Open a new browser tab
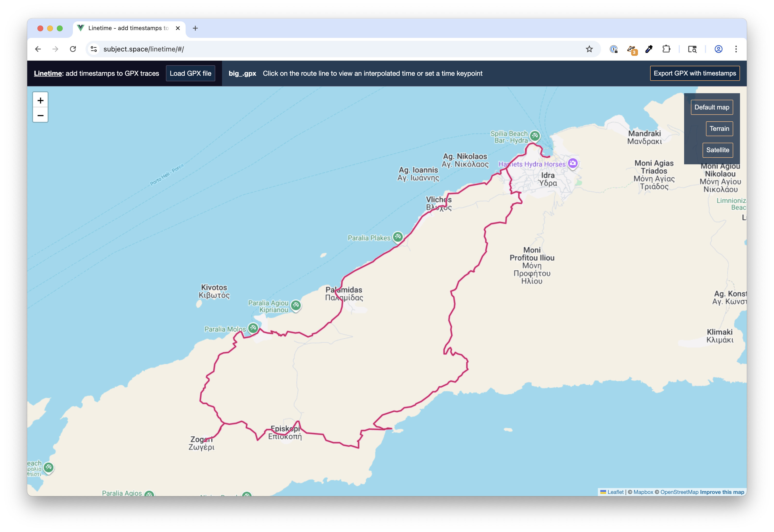Image resolution: width=774 pixels, height=532 pixels. tap(195, 28)
